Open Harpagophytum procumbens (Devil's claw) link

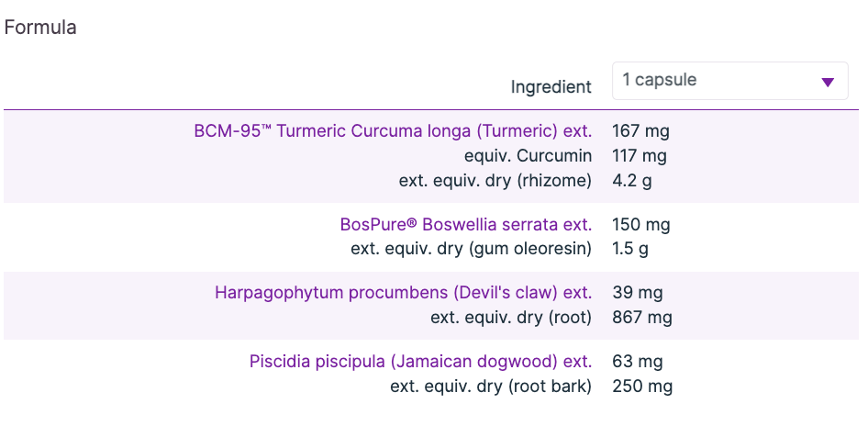point(403,294)
